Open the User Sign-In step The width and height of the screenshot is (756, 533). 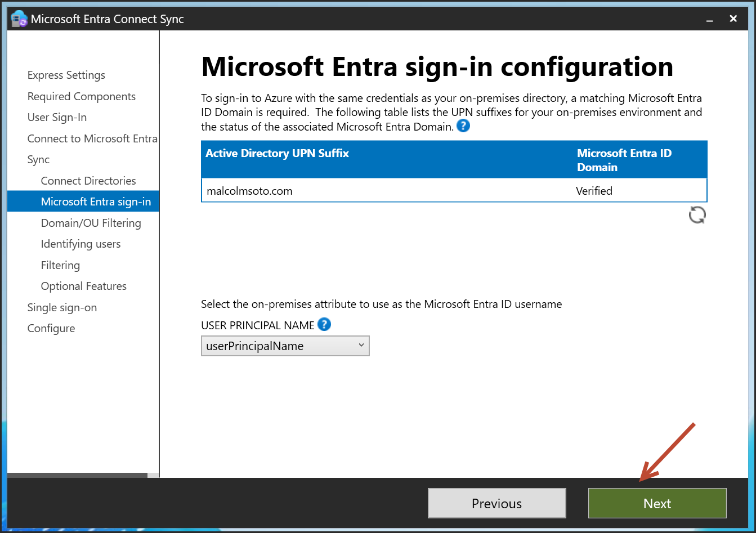(57, 118)
